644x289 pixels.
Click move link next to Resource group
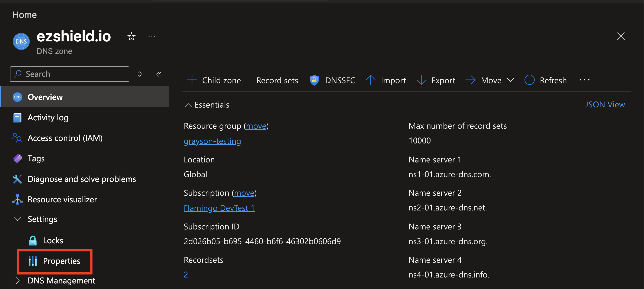(x=256, y=126)
